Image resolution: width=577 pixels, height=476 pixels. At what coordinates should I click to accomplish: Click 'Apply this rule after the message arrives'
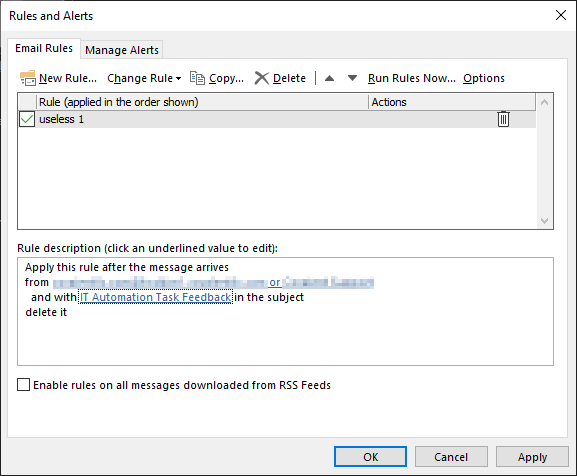tap(127, 267)
